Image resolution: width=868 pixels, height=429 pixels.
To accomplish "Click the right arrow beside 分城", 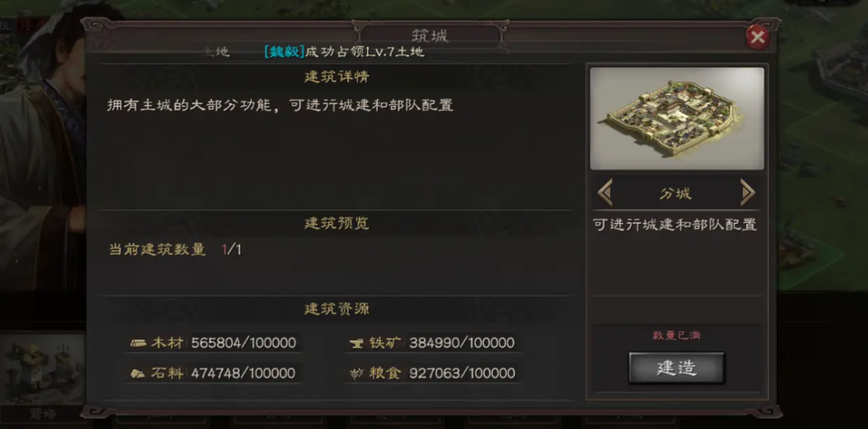I will click(747, 193).
